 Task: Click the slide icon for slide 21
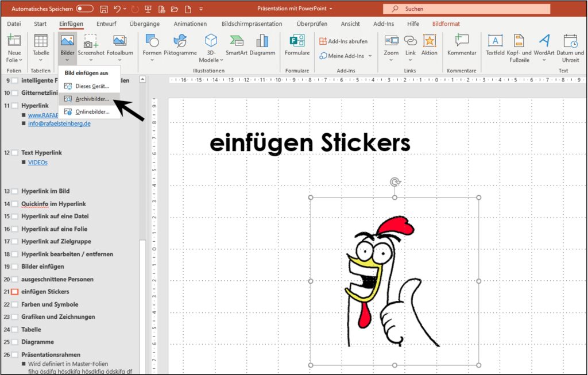pyautogui.click(x=14, y=292)
